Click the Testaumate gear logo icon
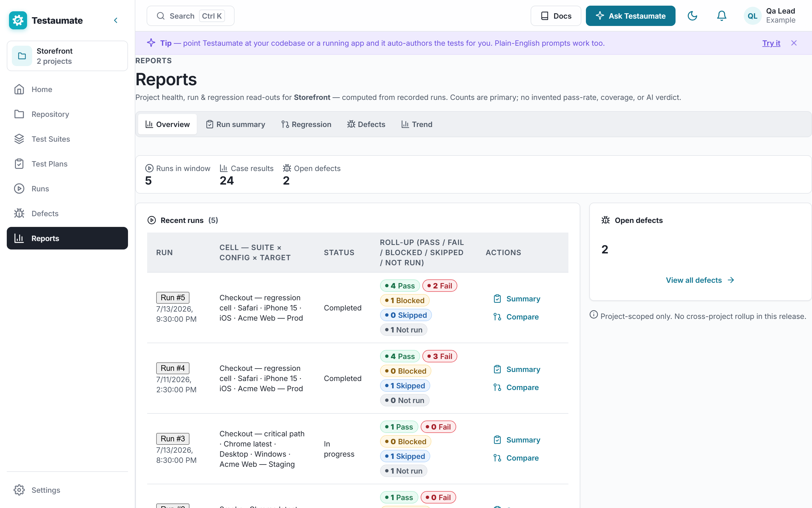The height and width of the screenshot is (508, 812). 18,20
